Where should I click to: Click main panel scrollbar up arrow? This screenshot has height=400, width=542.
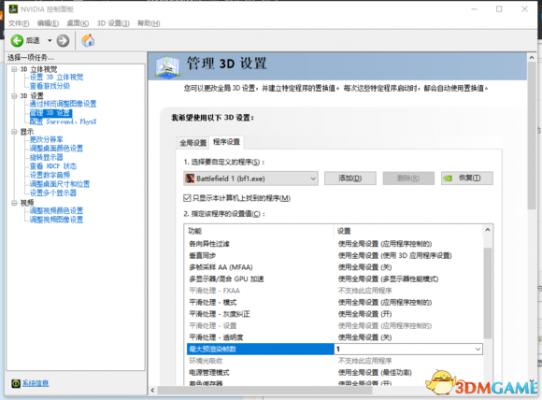532,57
